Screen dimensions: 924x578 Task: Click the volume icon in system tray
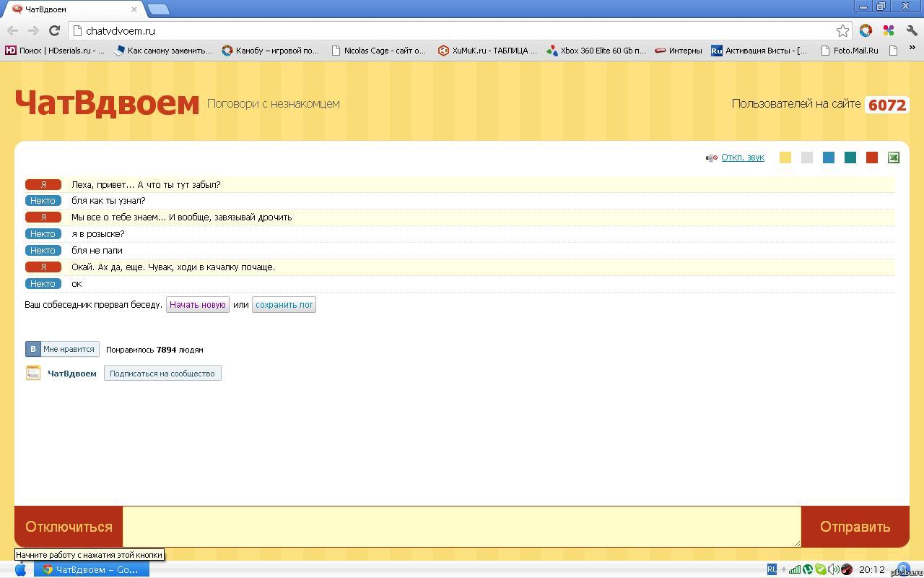pyautogui.click(x=834, y=569)
